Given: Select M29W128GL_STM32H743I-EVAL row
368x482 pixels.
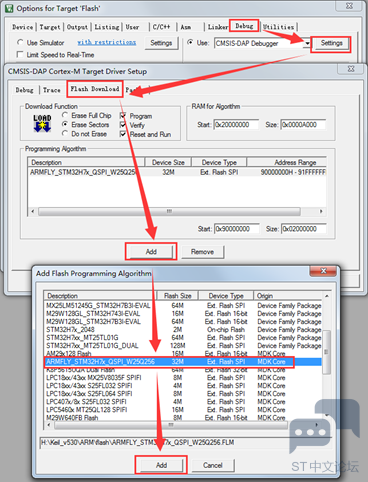Looking at the screenshot, I should pyautogui.click(x=183, y=313).
